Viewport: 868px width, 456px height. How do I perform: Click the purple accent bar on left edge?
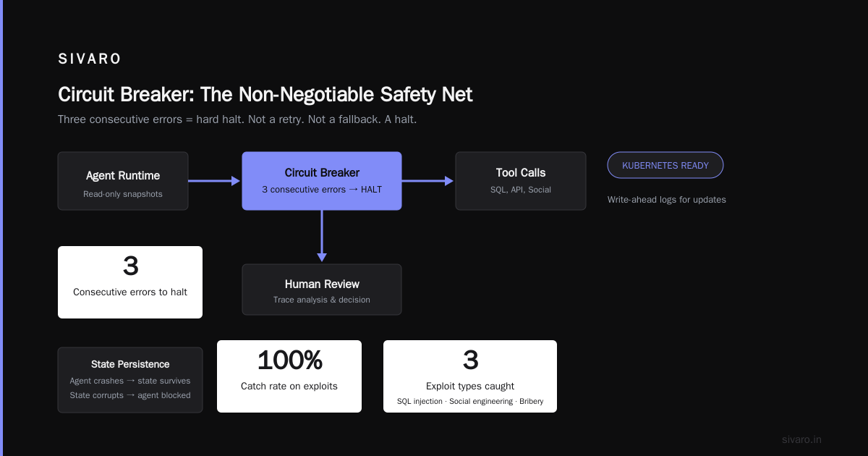(1, 228)
